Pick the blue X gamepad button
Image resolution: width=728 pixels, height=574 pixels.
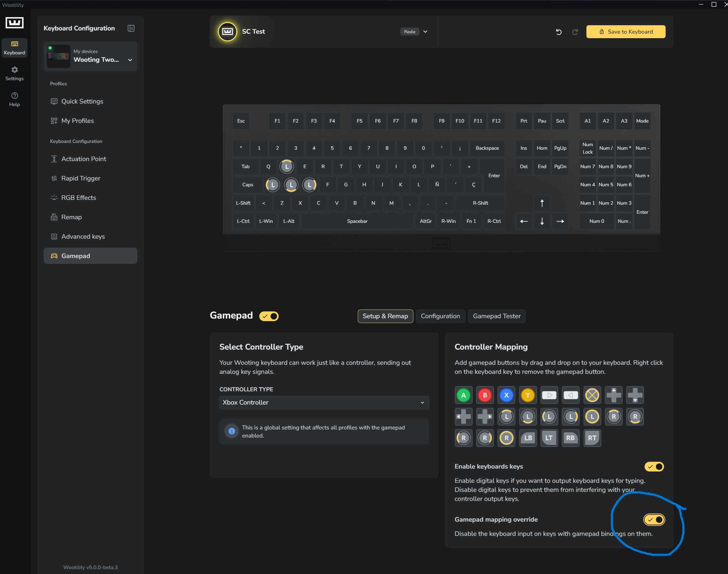(x=506, y=395)
